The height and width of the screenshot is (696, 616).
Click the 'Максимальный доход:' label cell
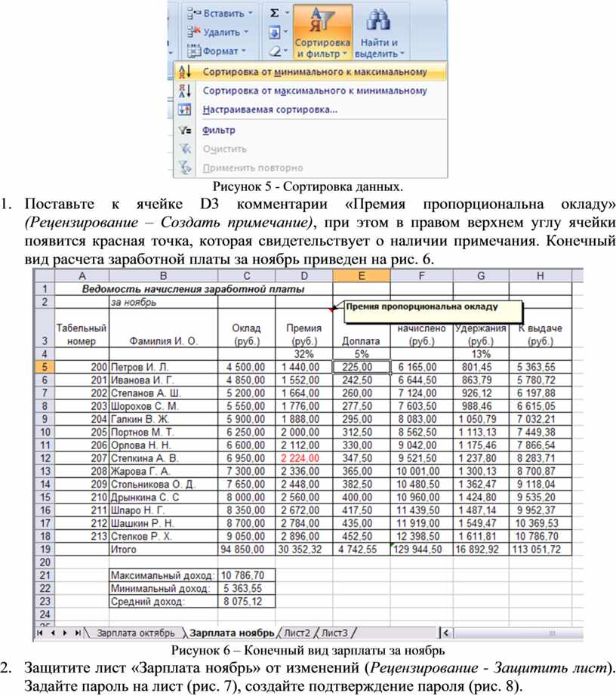click(x=163, y=575)
